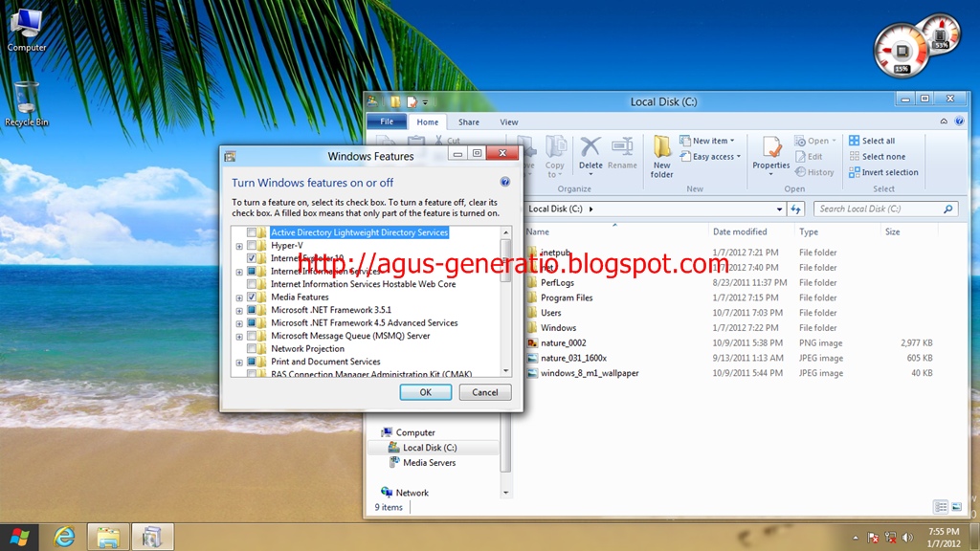Viewport: 980px width, 551px height.
Task: Click the search magnifier icon
Action: 948,209
